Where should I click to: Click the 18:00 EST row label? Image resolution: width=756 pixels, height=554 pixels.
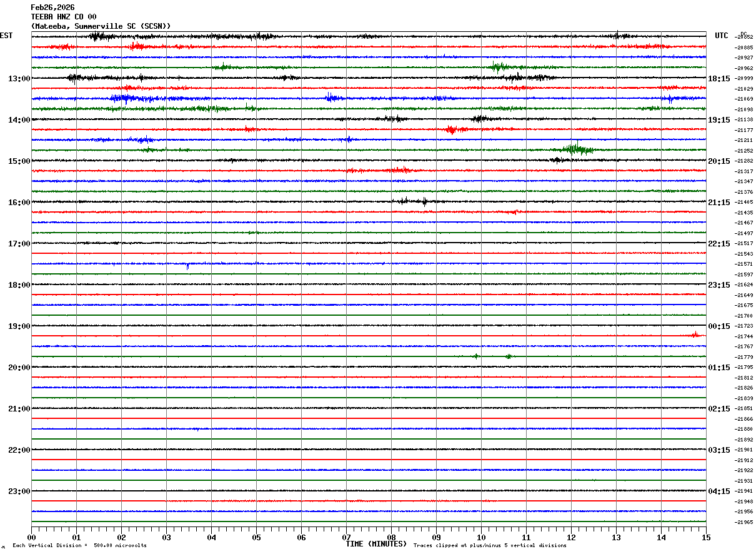(19, 285)
